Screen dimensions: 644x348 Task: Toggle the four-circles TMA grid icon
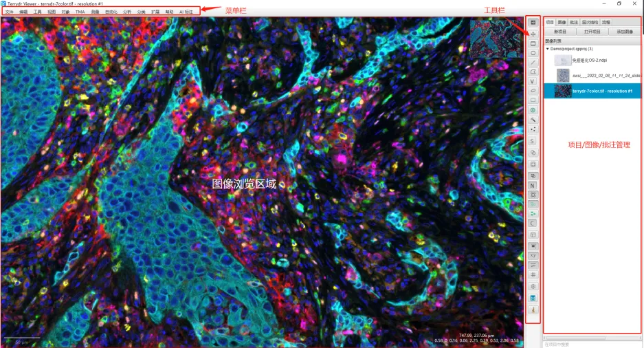pyautogui.click(x=533, y=195)
